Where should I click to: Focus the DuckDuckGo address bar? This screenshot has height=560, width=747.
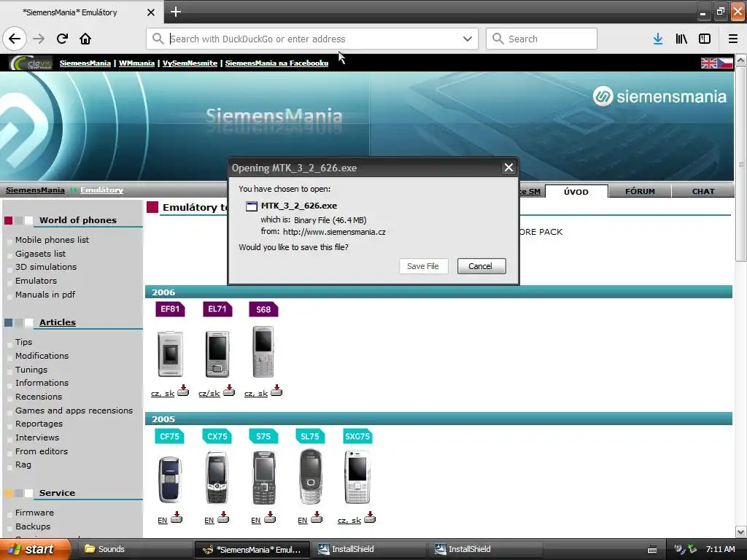312,39
